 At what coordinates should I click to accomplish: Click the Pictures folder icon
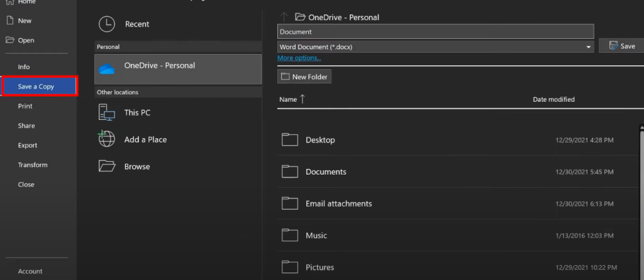tap(289, 267)
